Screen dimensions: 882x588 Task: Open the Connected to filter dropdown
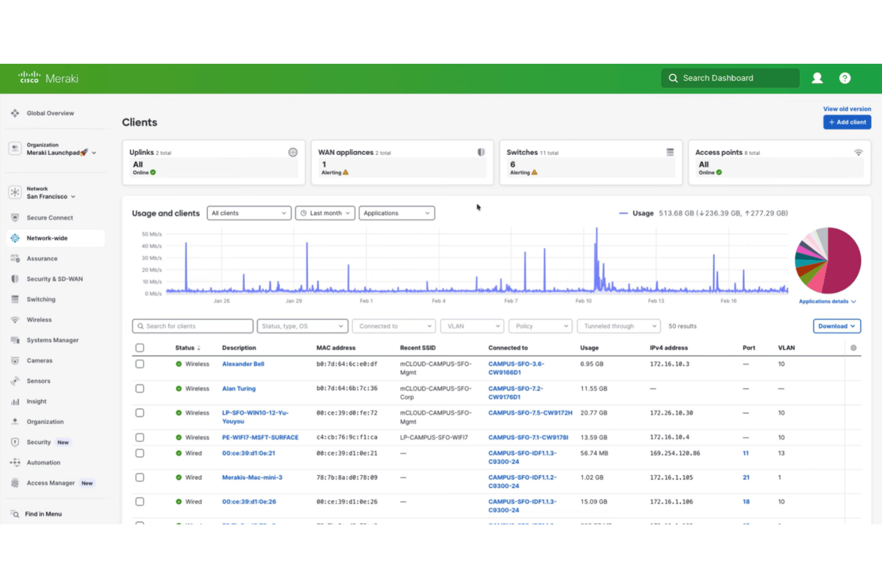[x=394, y=326]
